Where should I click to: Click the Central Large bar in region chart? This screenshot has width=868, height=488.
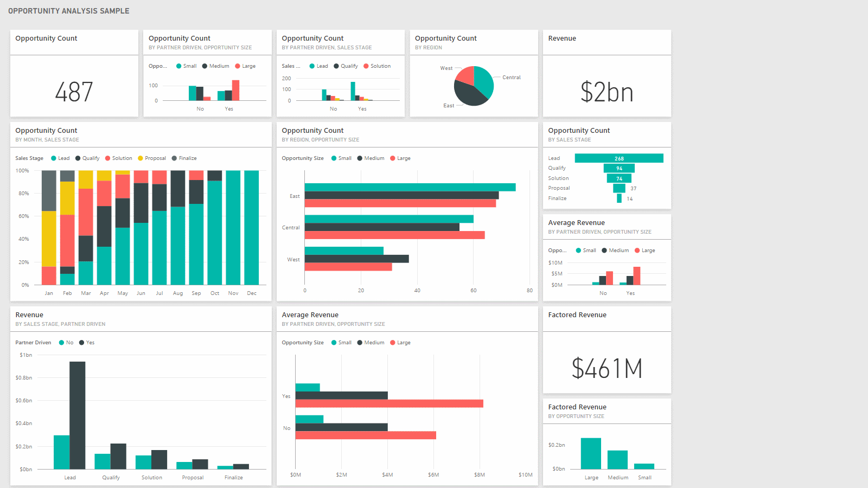(395, 235)
